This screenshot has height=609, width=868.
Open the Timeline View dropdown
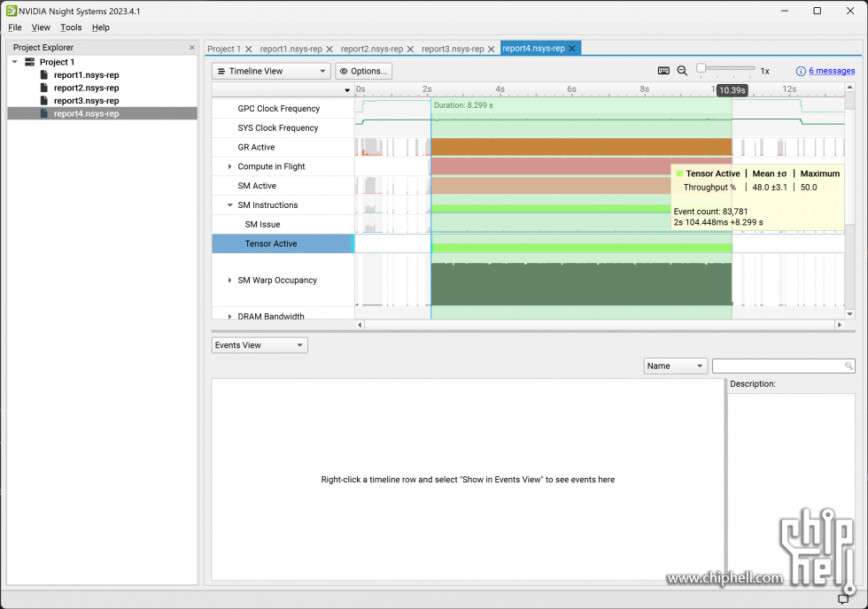[x=271, y=71]
